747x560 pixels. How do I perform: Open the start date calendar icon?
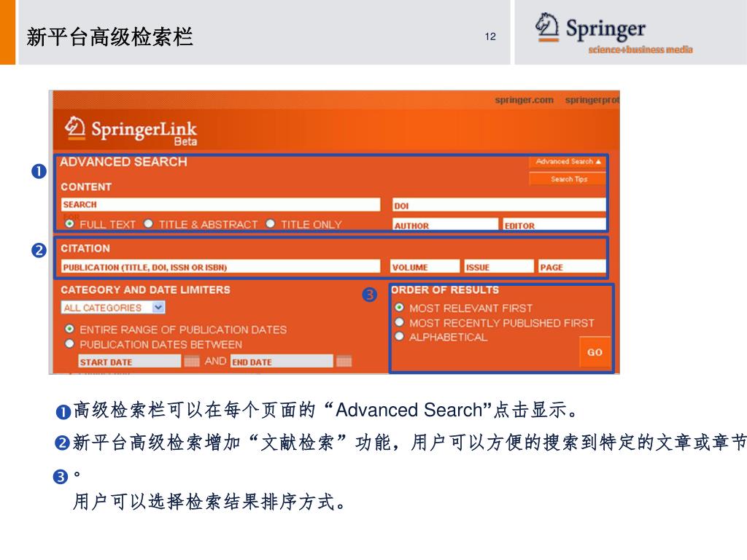click(192, 361)
